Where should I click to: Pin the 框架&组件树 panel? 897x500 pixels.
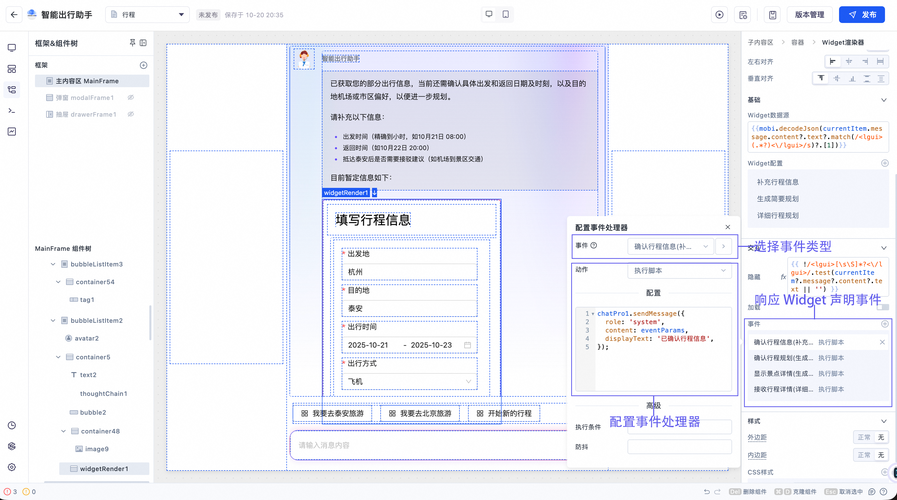133,43
